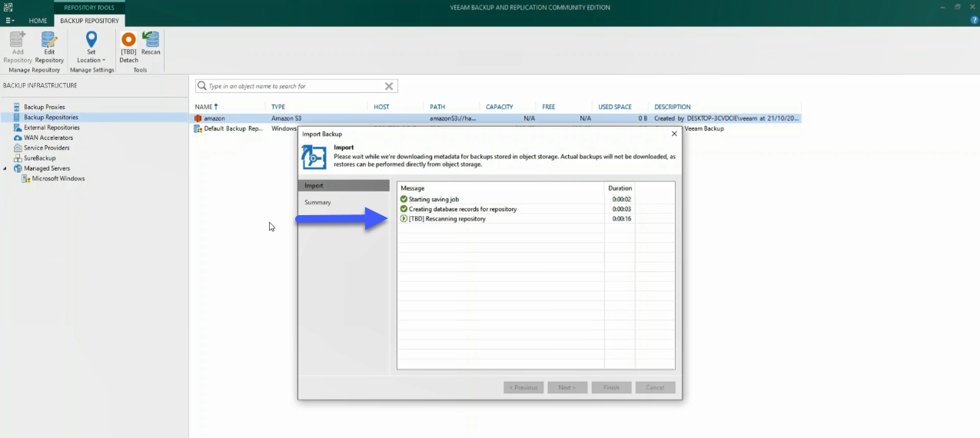Image resolution: width=980 pixels, height=438 pixels.
Task: Sort by the Host column header
Action: pos(381,107)
